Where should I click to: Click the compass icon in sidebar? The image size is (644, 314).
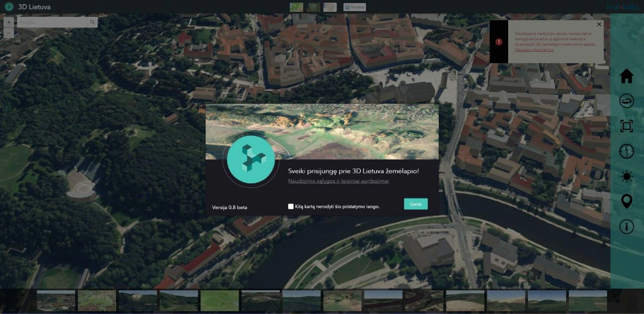tap(626, 151)
